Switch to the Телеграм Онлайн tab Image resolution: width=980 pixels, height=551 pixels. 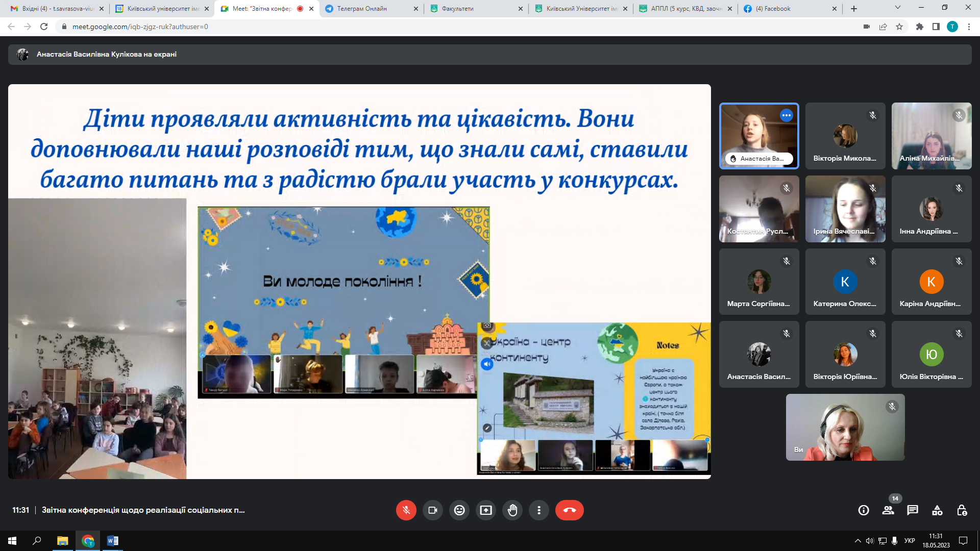point(362,9)
